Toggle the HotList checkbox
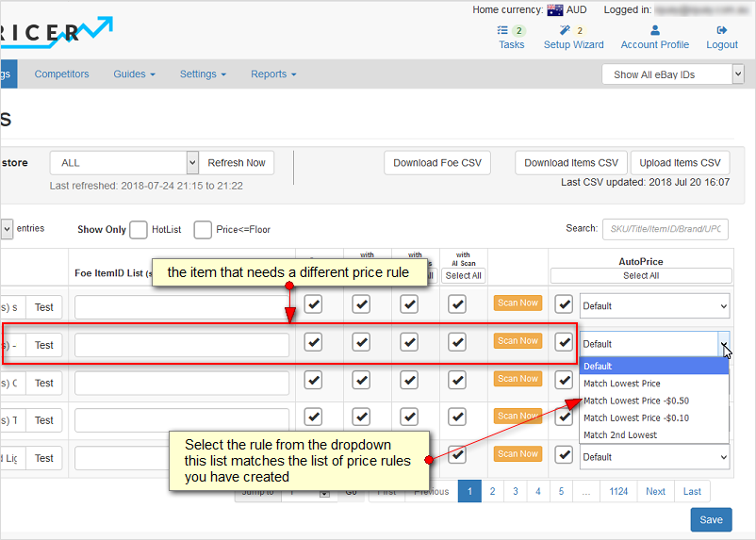 [x=139, y=229]
